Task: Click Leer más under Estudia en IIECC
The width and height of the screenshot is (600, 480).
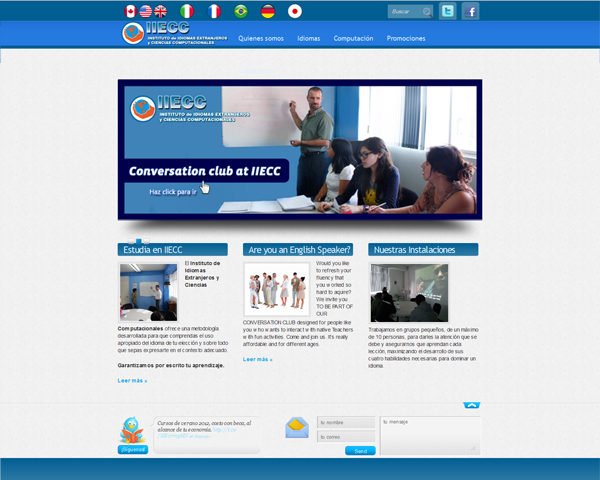Action: (132, 380)
